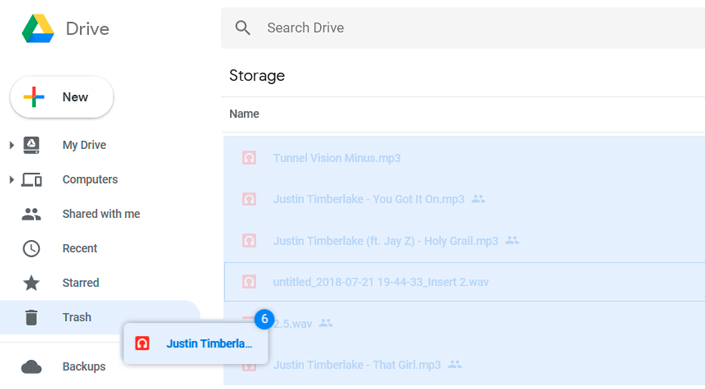
Task: Click the Storage heading
Action: [257, 76]
